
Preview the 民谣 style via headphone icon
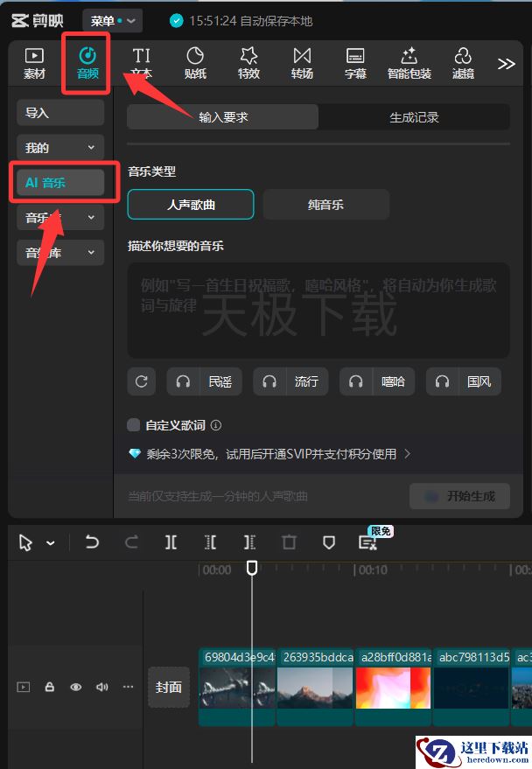(x=184, y=381)
